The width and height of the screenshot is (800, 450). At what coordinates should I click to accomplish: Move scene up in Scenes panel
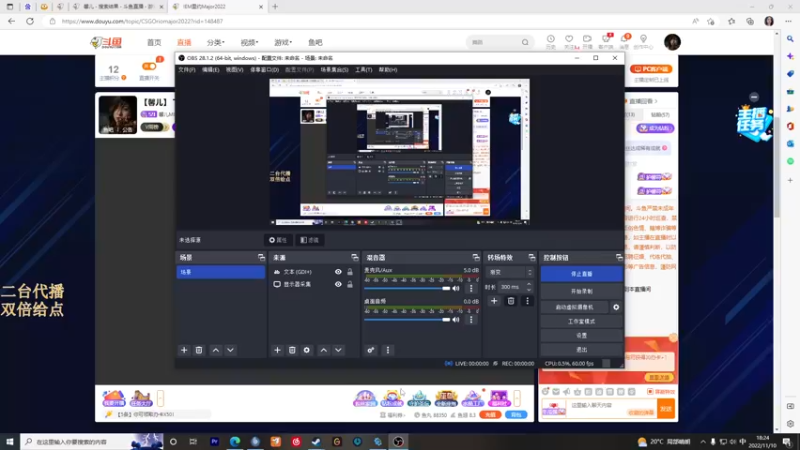[x=216, y=350]
